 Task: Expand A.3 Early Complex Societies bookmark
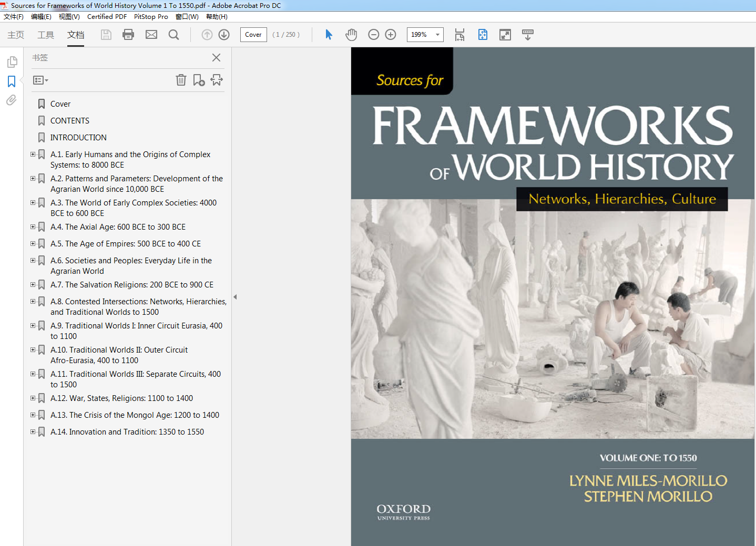(33, 203)
